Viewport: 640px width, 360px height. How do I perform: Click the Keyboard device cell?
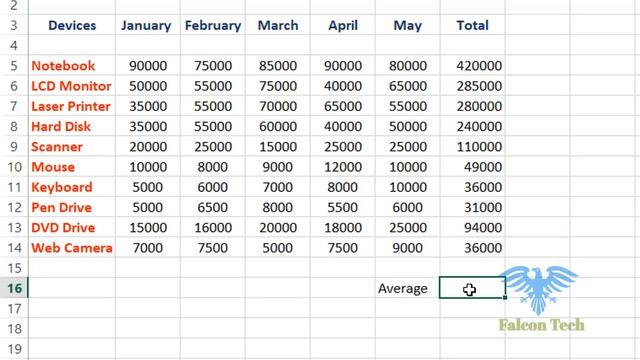[72, 187]
